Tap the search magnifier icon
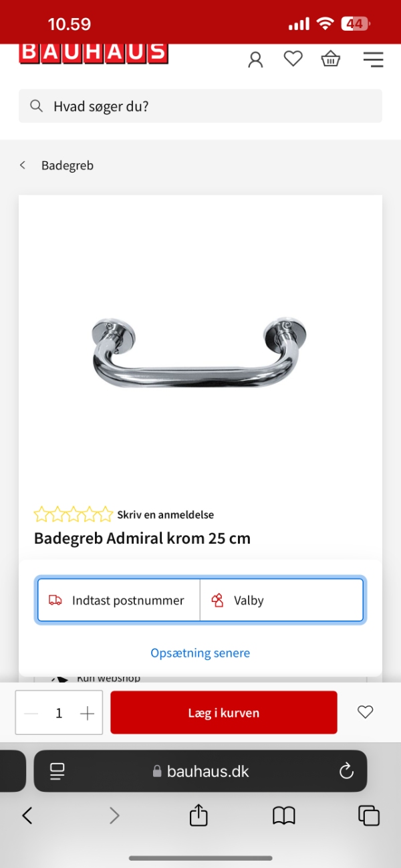The height and width of the screenshot is (868, 401). tap(36, 106)
